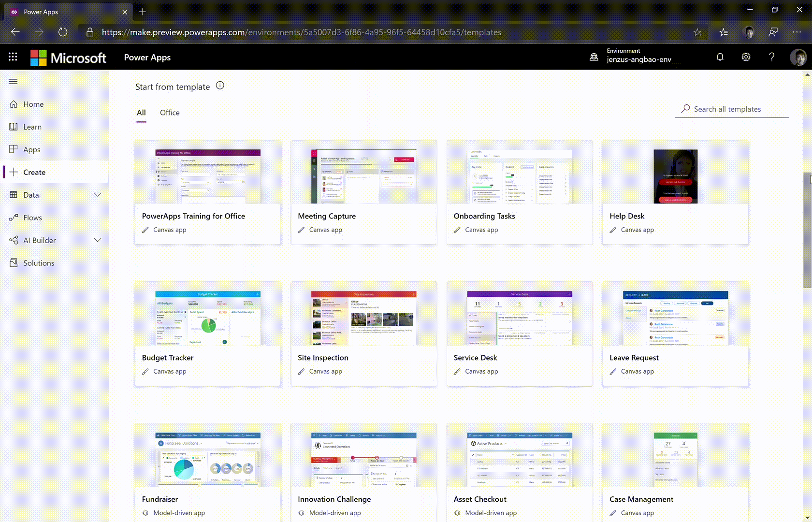Image resolution: width=812 pixels, height=522 pixels.
Task: Open the Microsoft app launcher waffle
Action: (x=13, y=57)
